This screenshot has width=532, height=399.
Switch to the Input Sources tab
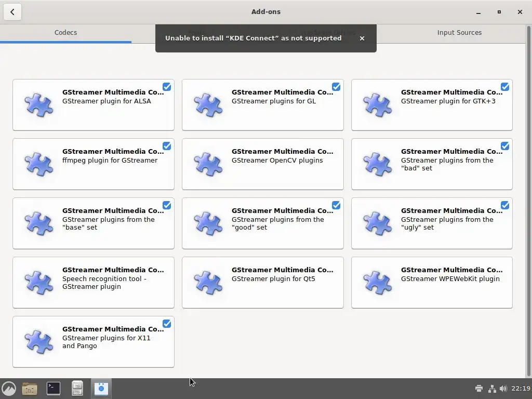pos(459,33)
